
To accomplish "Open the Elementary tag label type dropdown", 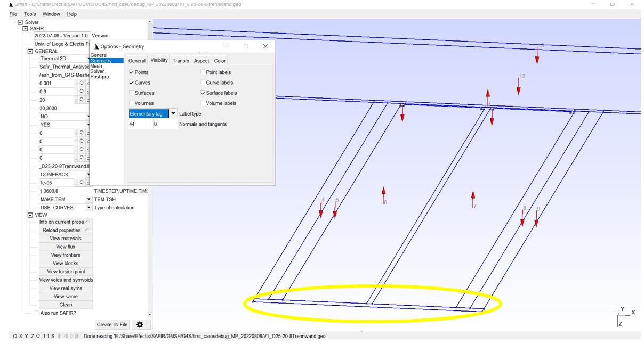I will pyautogui.click(x=174, y=113).
